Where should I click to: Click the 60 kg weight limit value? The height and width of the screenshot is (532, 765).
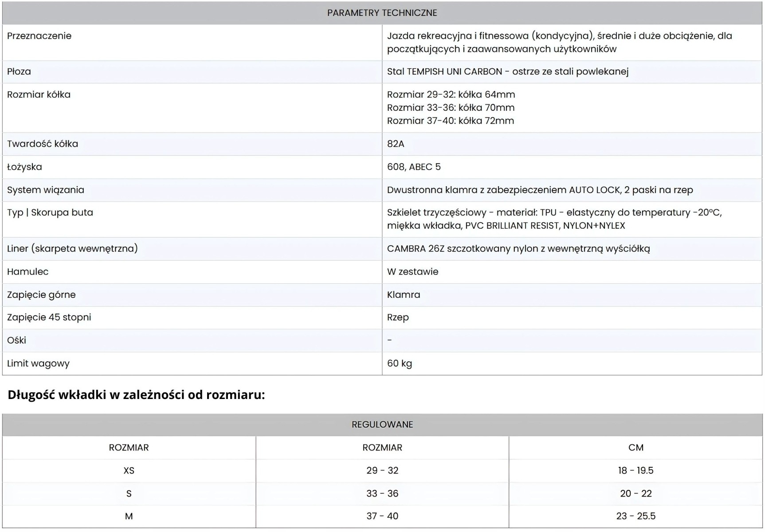click(400, 364)
